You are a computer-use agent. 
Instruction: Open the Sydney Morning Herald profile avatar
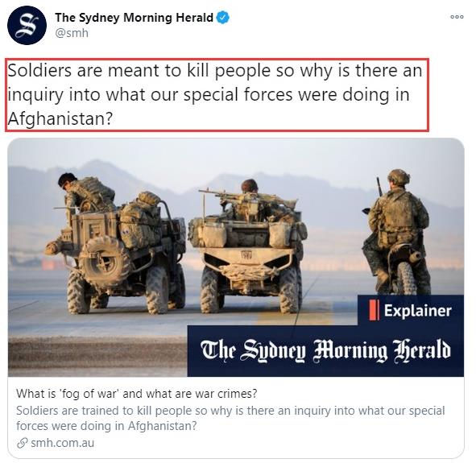point(27,26)
